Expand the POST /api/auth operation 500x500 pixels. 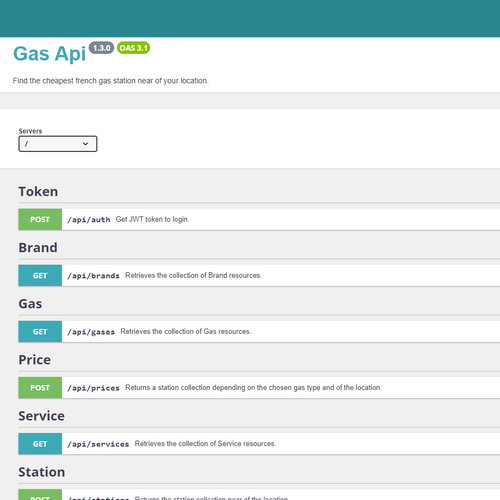point(259,219)
